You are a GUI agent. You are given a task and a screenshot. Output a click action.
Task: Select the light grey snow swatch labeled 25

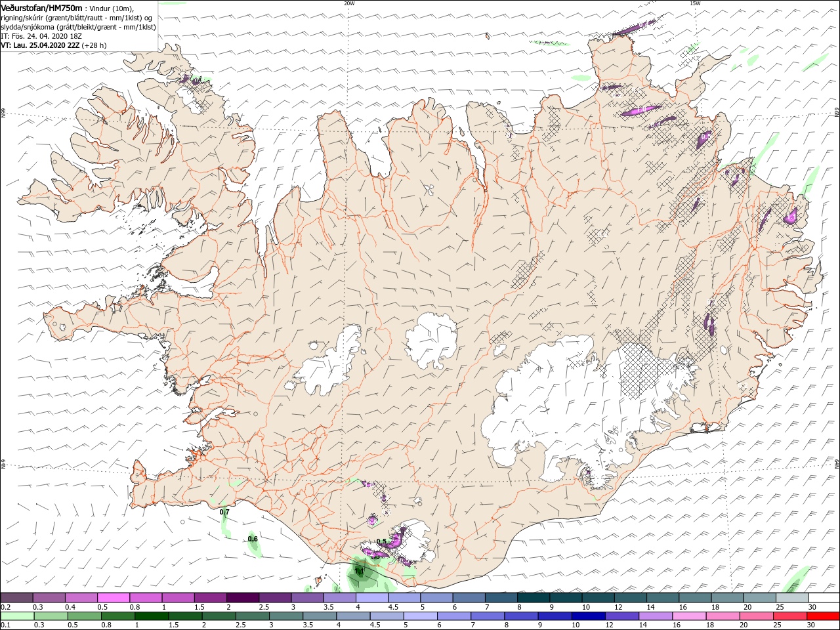click(x=791, y=598)
